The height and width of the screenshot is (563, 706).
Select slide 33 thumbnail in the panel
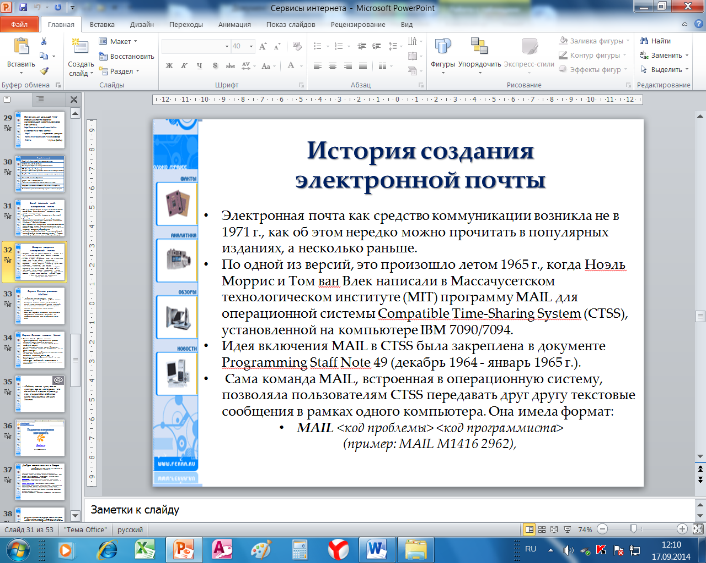tap(40, 306)
